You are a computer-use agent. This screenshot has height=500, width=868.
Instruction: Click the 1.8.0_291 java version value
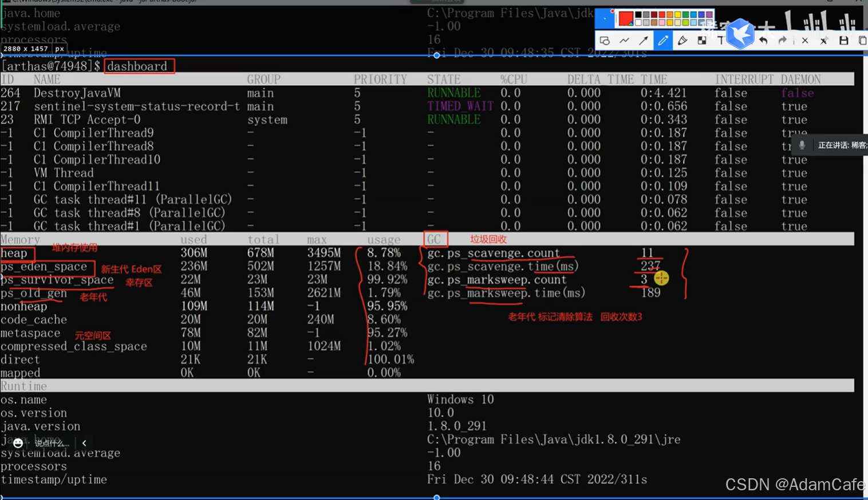(457, 426)
